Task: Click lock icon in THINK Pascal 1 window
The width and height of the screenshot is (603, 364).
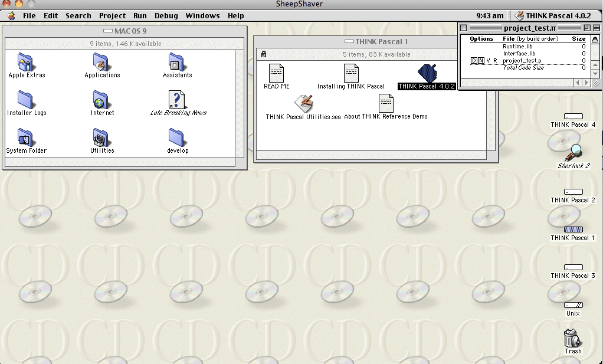Action: (263, 54)
